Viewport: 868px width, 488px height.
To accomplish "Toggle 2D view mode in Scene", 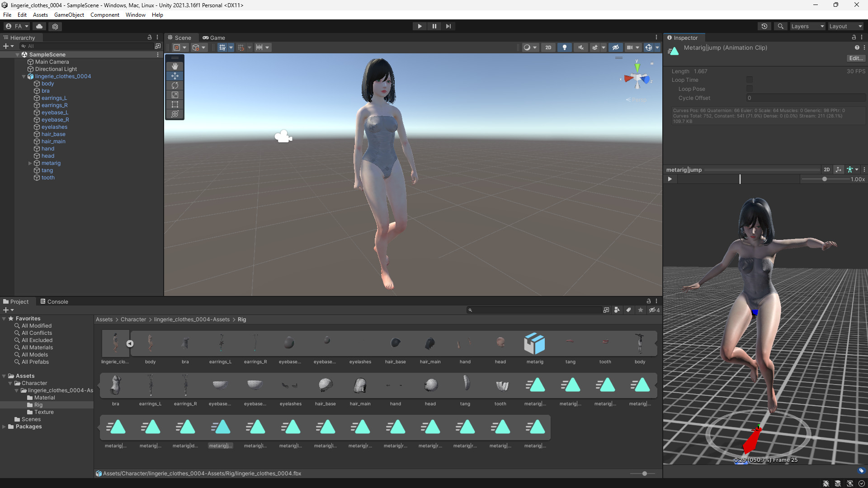I will (x=548, y=47).
